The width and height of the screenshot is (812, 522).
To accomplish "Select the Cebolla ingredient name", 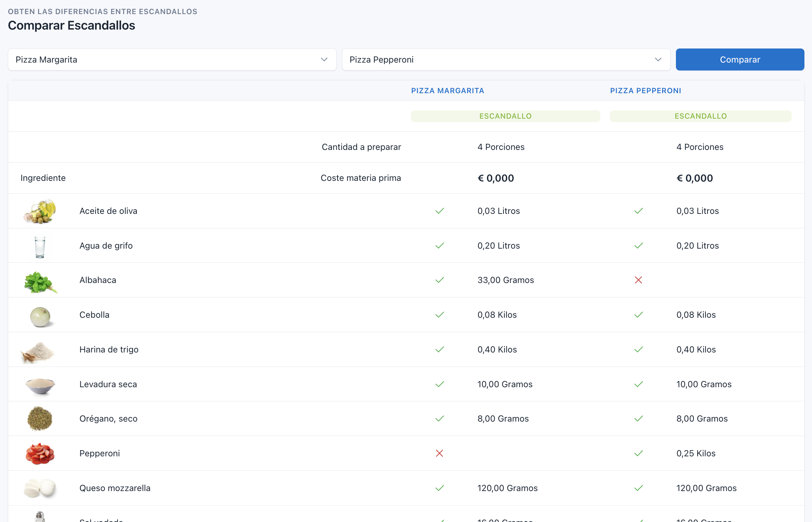I will (x=94, y=315).
